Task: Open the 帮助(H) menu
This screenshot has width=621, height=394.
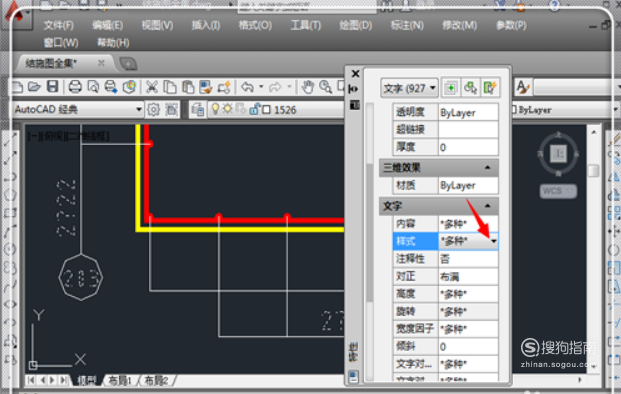Action: [113, 42]
